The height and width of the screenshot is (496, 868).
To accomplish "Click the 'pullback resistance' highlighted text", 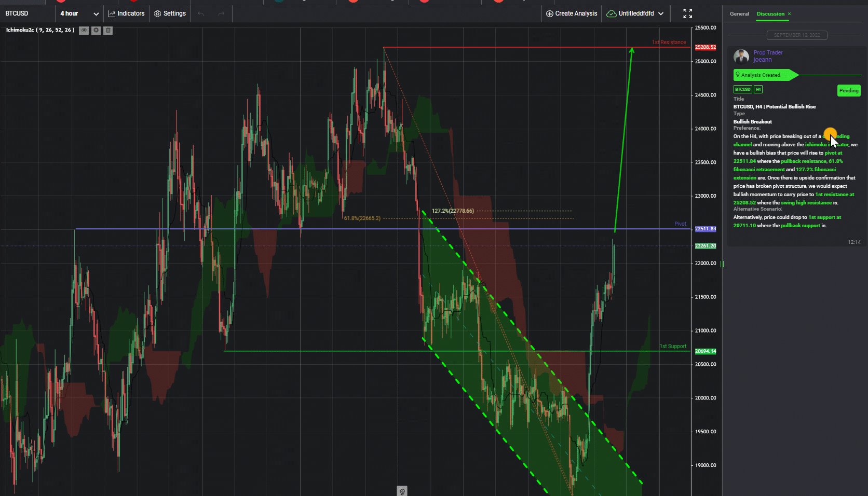I will tap(803, 161).
